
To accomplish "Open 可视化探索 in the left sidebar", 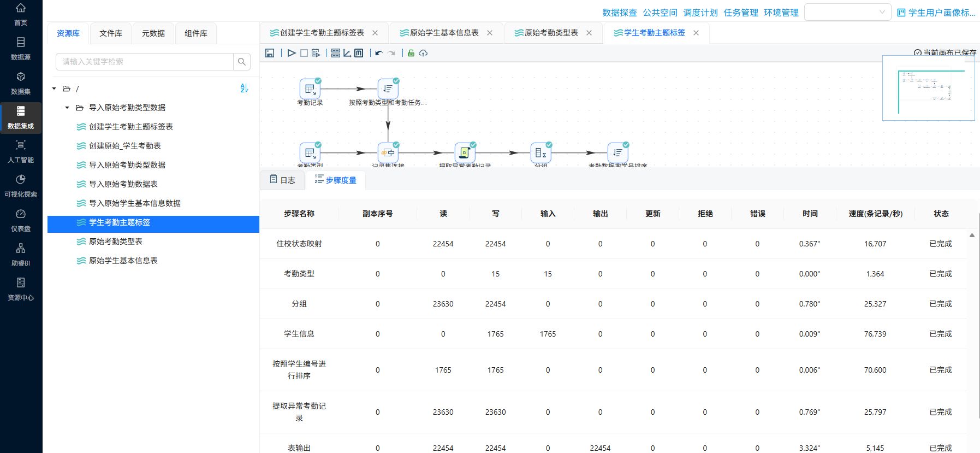I will point(21,186).
